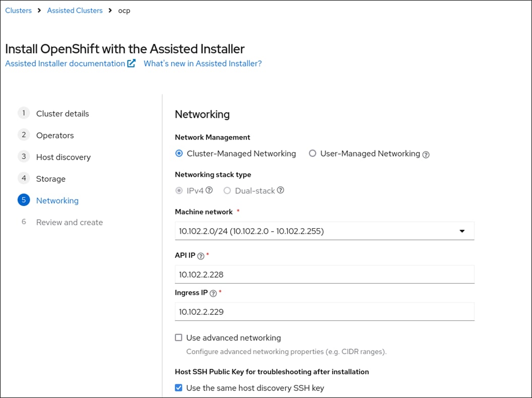Viewport: 532px width, 398px height.
Task: Open the Machine network dropdown
Action: 462,231
